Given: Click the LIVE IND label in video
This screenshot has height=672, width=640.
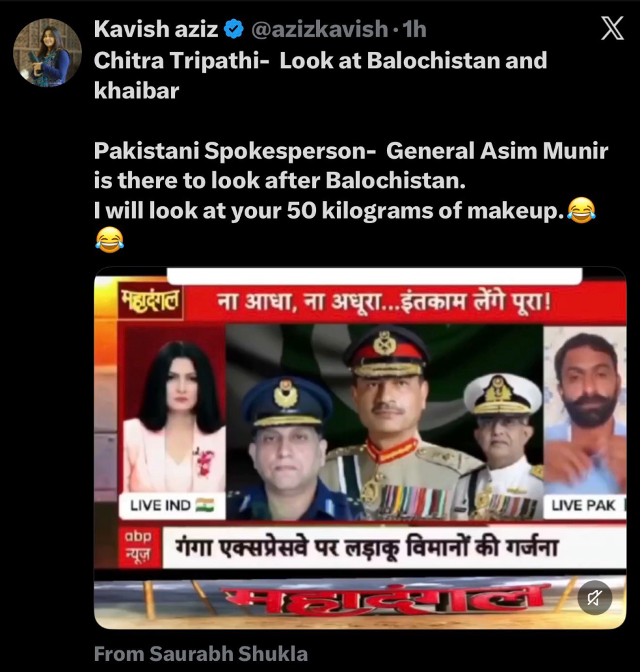Looking at the screenshot, I should pos(172,505).
